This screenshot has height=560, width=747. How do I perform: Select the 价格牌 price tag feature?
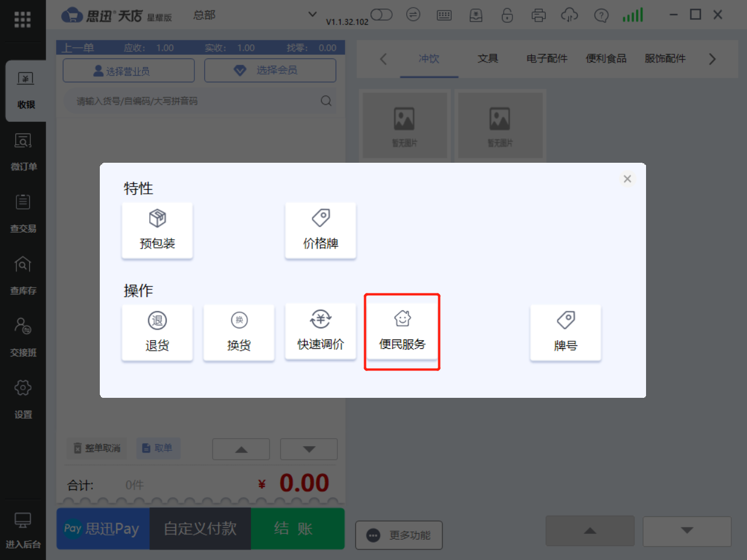point(320,230)
